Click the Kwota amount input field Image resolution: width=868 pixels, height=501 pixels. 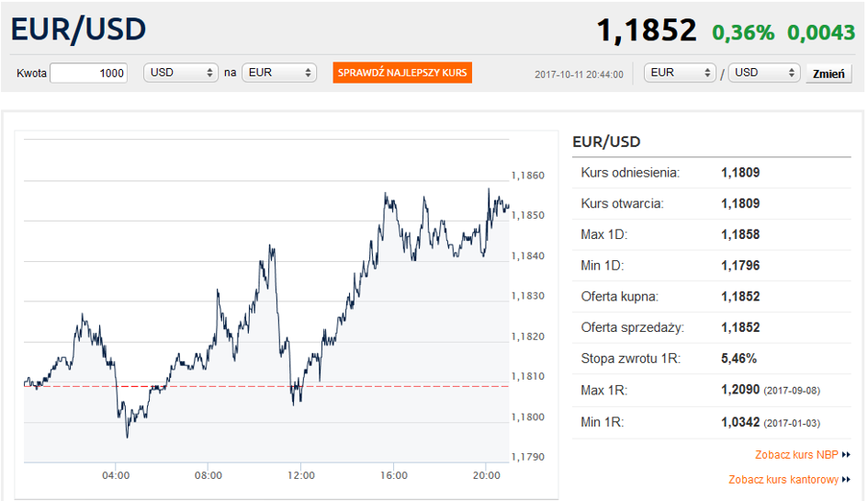pyautogui.click(x=88, y=73)
